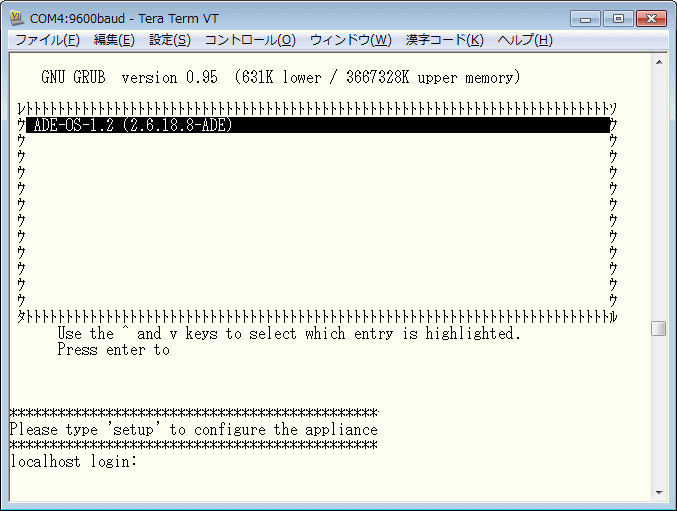677x511 pixels.
Task: Click the Tera Term icon in title bar
Action: pyautogui.click(x=17, y=18)
